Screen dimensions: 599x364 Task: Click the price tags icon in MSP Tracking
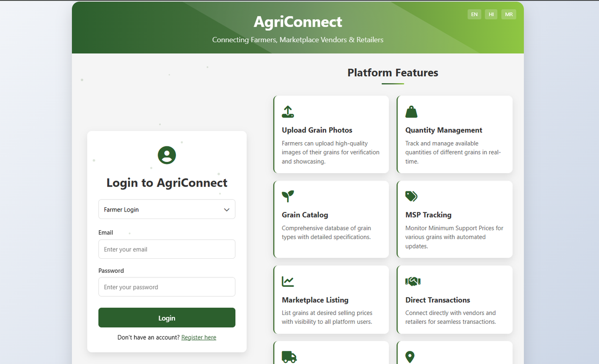tap(411, 196)
